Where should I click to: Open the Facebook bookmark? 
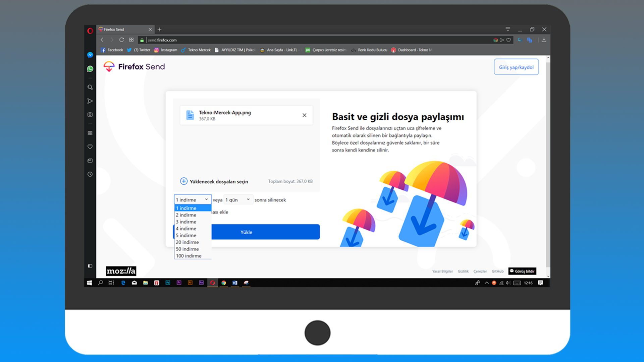pyautogui.click(x=112, y=50)
